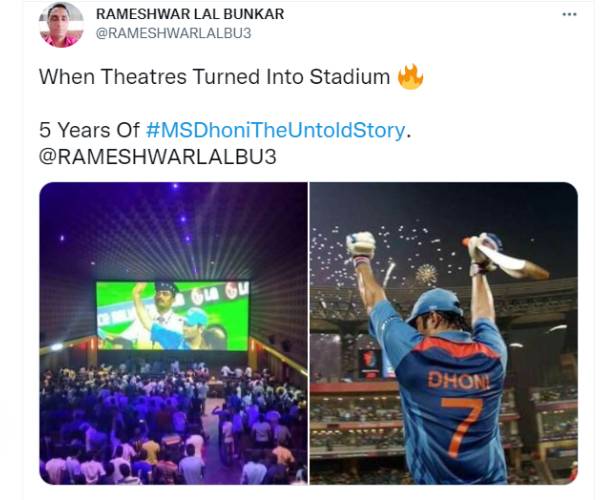
Task: Click the blue cap in the right photo
Action: point(434,304)
